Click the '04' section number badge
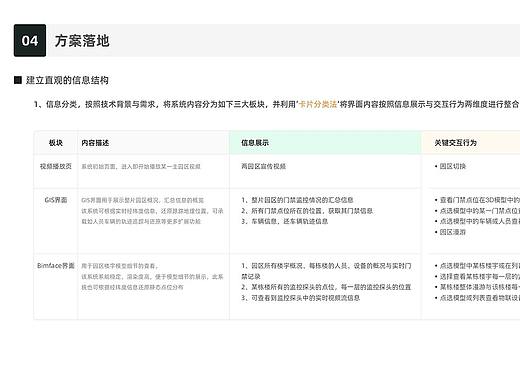Screen dimensions: 520x390 coord(30,40)
